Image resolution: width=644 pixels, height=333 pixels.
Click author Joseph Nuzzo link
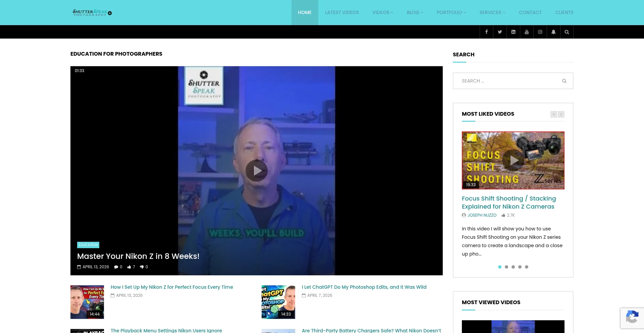[482, 215]
